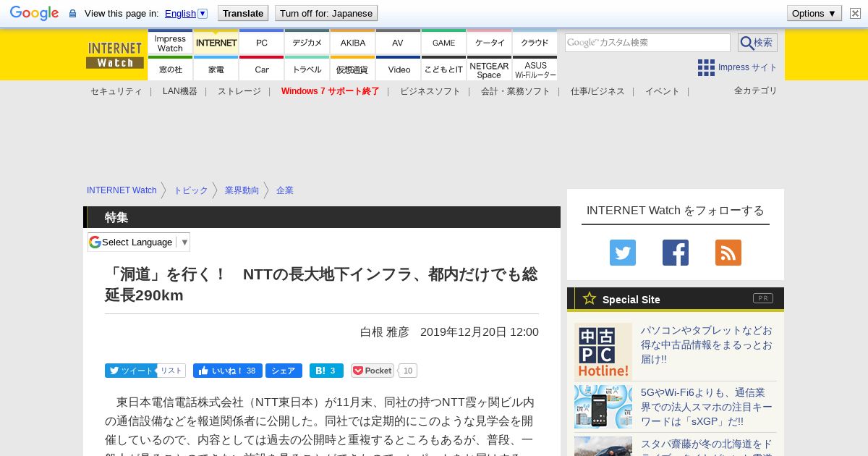This screenshot has width=868, height=456.
Task: Save article with the Pocket button
Action: pos(373,371)
